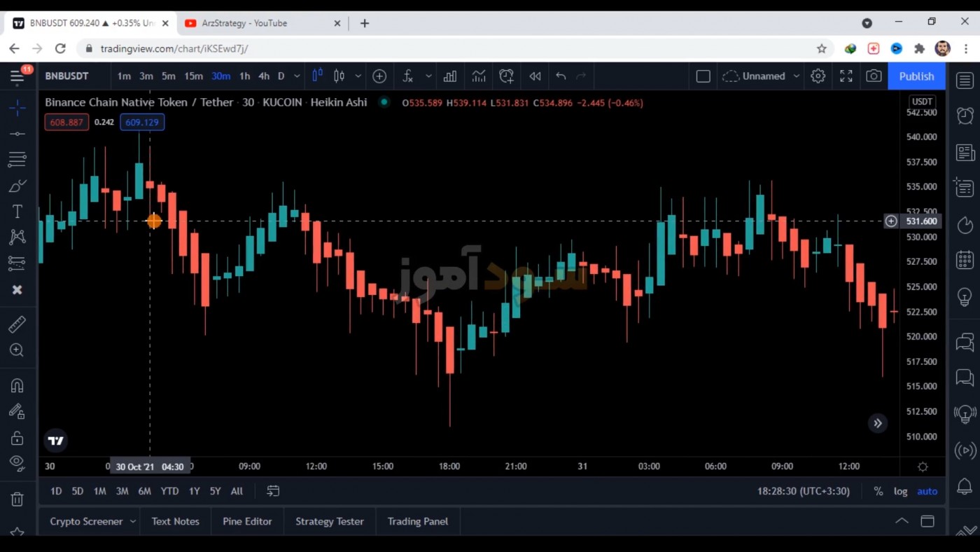Viewport: 980px width, 552px height.
Task: Expand the bottom panel with up chevron
Action: point(902,520)
